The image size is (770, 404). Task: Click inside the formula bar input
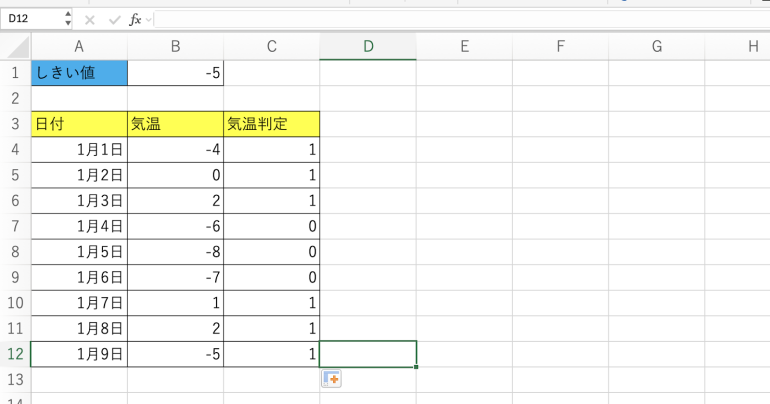pos(462,20)
